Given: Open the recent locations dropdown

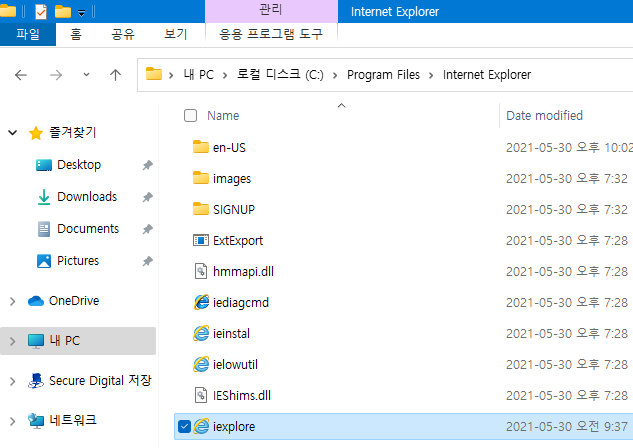Looking at the screenshot, I should 86,75.
